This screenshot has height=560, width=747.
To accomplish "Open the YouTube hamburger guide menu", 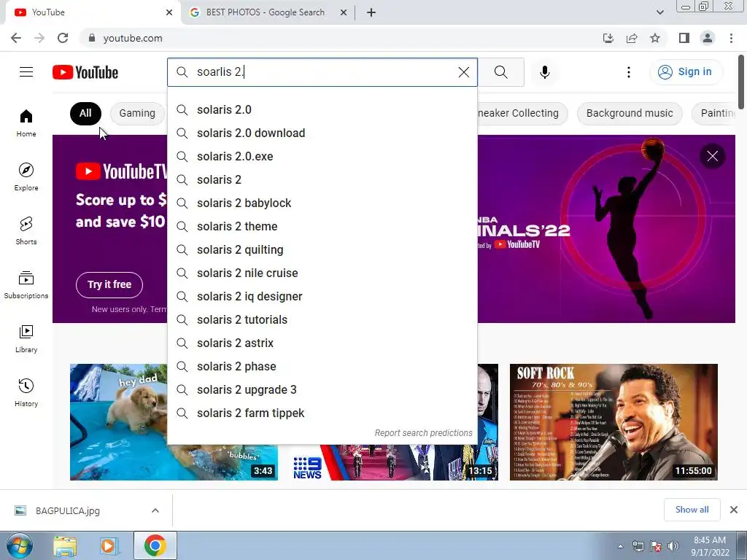I will click(x=26, y=72).
